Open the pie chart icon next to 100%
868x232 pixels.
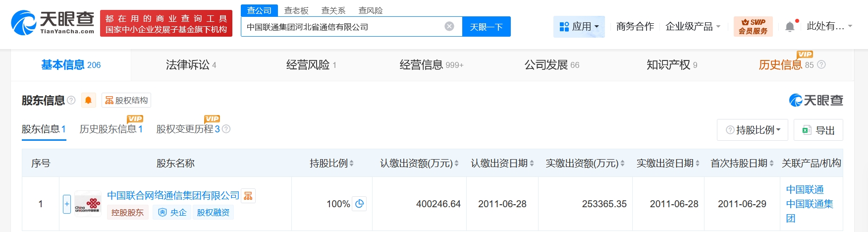pos(360,203)
